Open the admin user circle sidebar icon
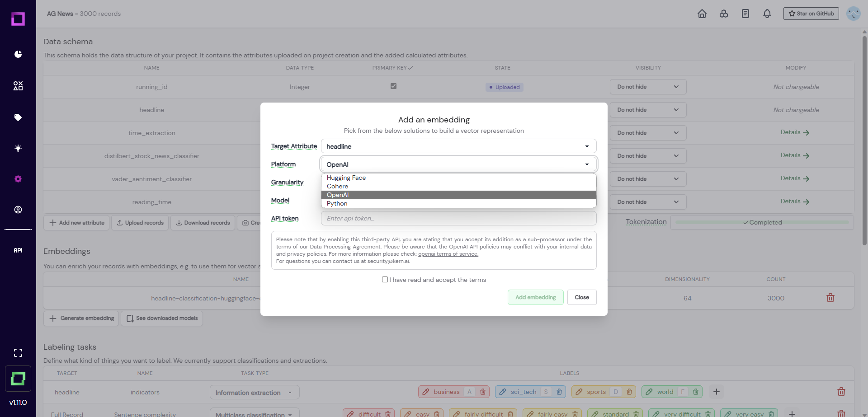 coord(18,210)
